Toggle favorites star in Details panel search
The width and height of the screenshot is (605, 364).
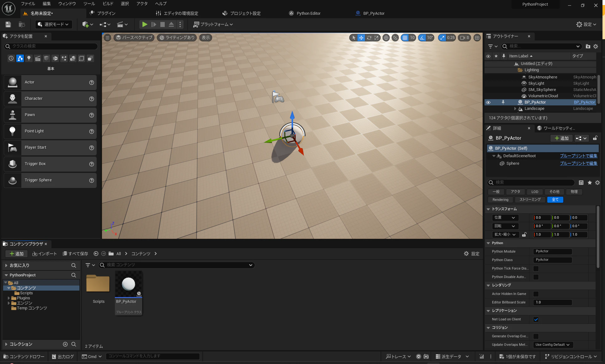(590, 183)
